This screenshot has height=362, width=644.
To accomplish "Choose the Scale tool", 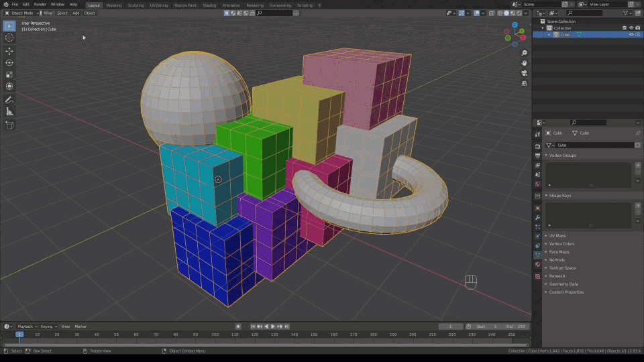I will pos(9,74).
